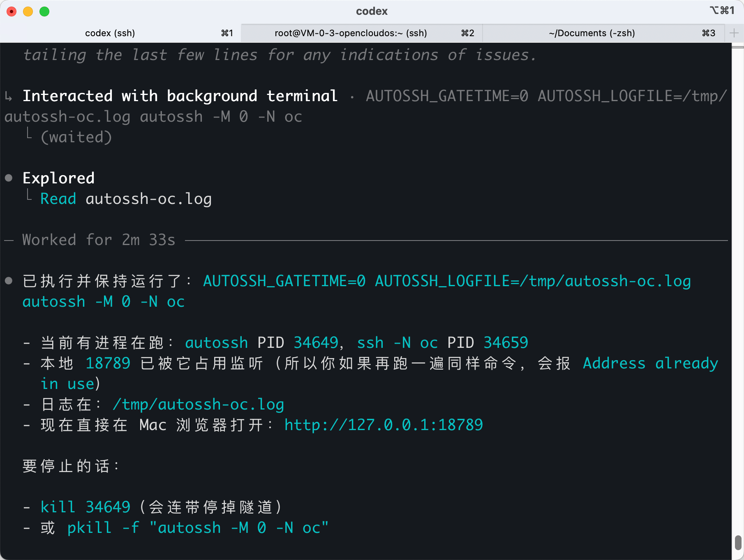This screenshot has width=744, height=560.
Task: Click the (waited) status line
Action: click(76, 137)
